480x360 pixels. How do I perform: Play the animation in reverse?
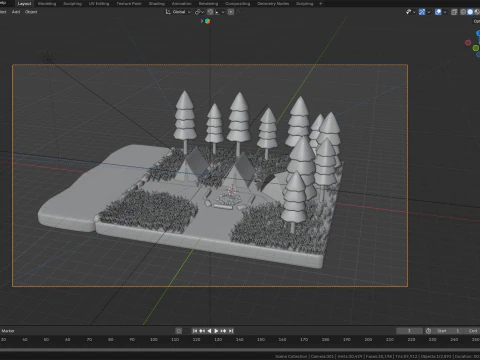(209, 331)
